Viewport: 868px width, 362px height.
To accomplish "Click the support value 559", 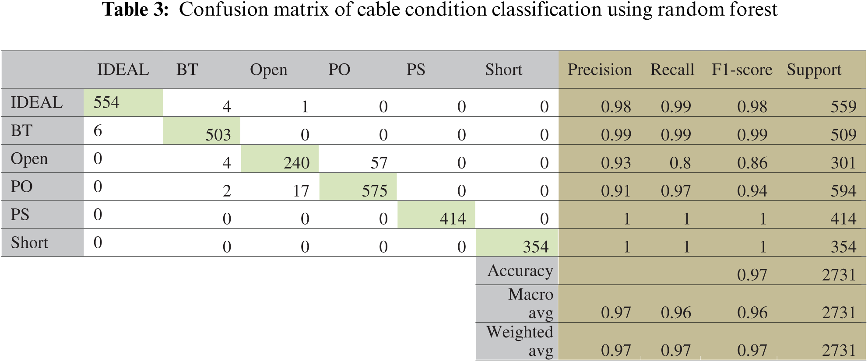I will coord(843,107).
